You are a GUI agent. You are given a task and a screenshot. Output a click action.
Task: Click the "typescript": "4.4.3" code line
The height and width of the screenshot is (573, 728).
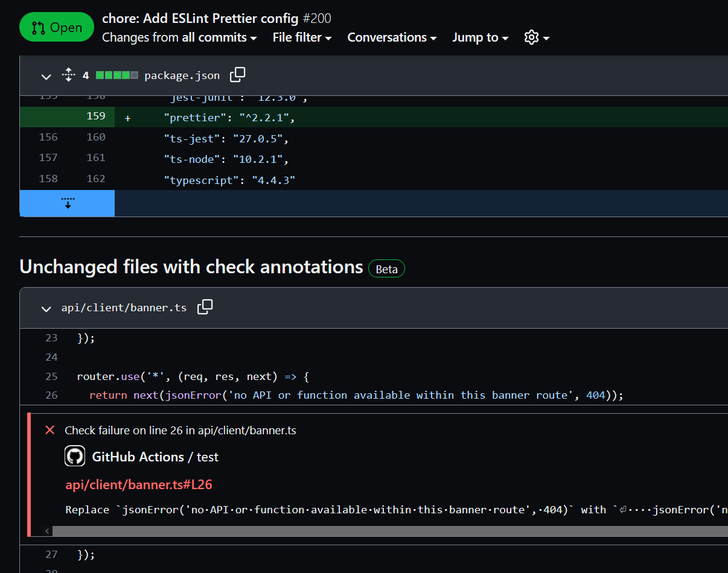(229, 180)
